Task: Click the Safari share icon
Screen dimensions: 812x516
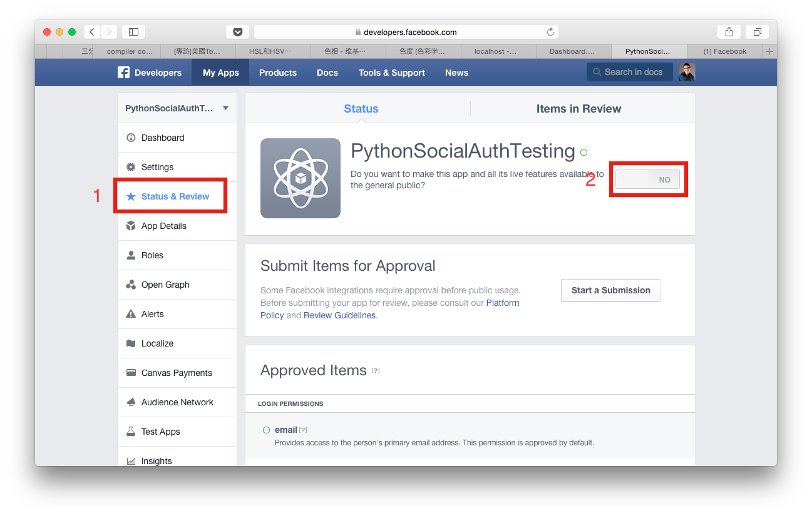Action: [x=729, y=32]
